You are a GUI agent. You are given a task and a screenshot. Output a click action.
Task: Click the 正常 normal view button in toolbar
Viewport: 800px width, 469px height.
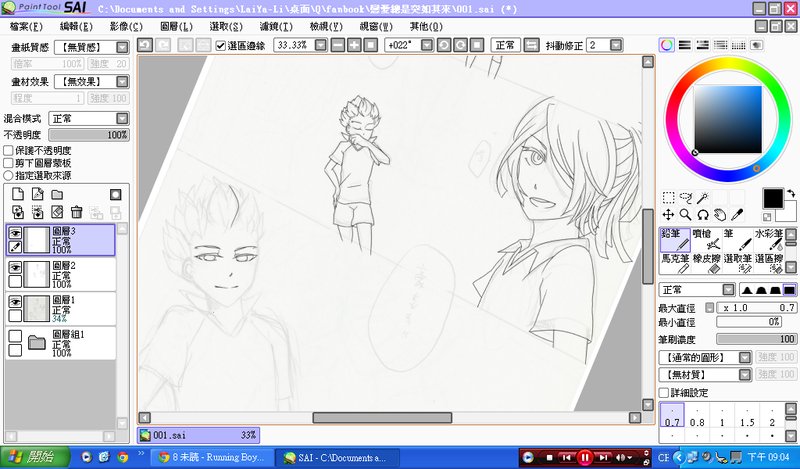[x=505, y=45]
